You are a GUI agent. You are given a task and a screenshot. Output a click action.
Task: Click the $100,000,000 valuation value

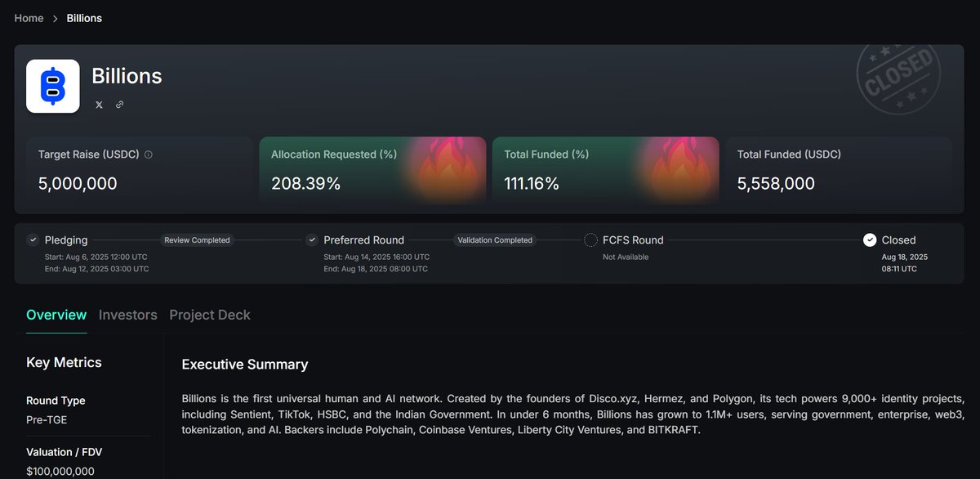tap(60, 471)
